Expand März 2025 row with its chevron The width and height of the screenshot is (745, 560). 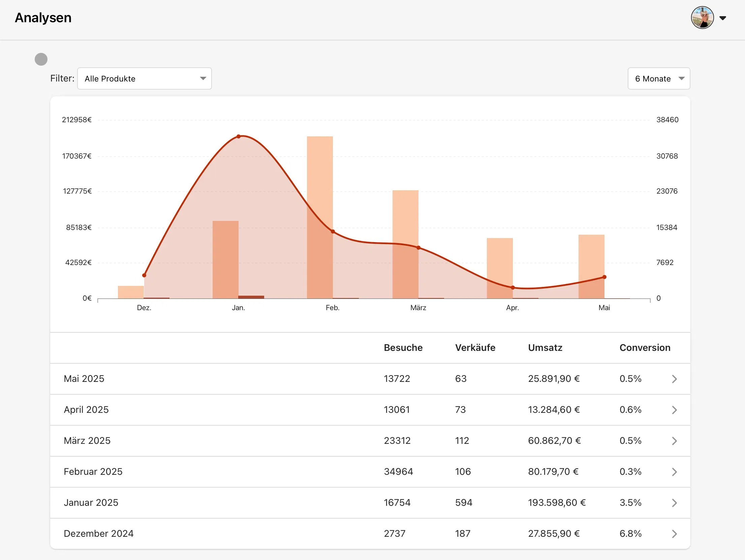click(674, 441)
